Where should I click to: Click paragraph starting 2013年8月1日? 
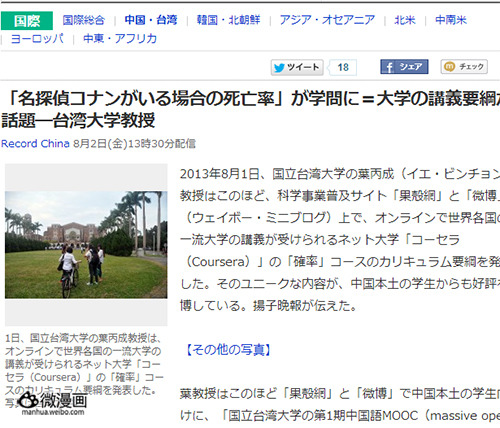[x=340, y=239]
